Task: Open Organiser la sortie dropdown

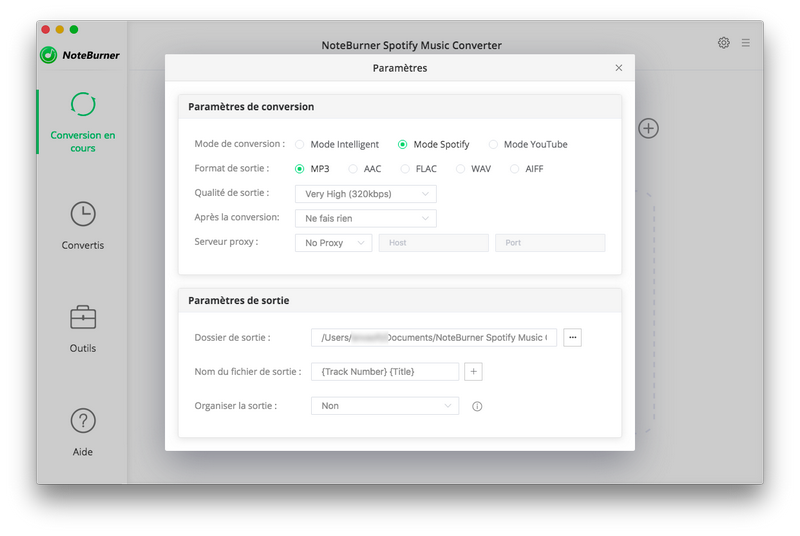Action: 385,406
